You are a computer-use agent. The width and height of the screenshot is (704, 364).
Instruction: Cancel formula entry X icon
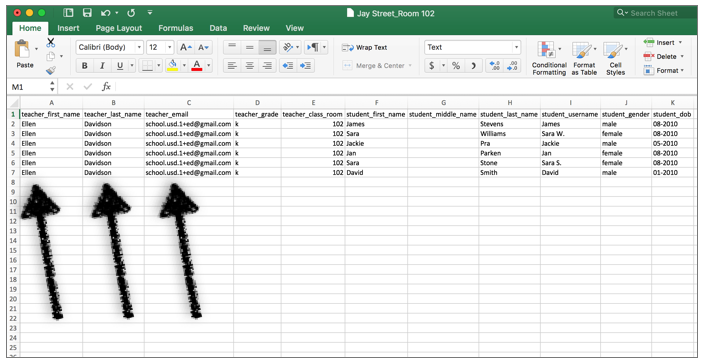pos(70,87)
